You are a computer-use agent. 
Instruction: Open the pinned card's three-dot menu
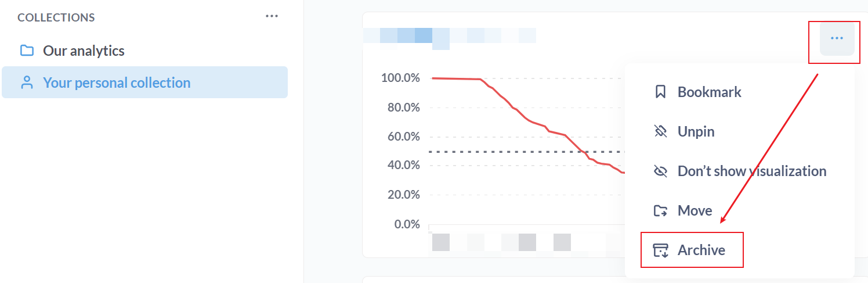click(837, 38)
